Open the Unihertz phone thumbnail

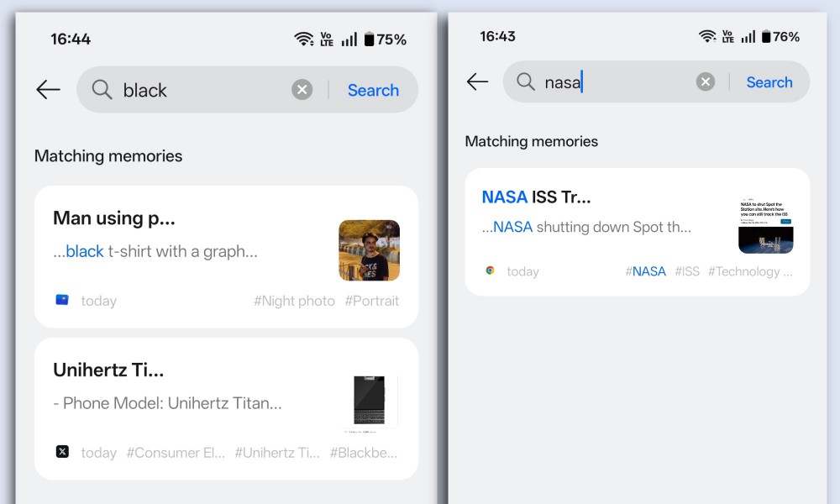click(369, 401)
